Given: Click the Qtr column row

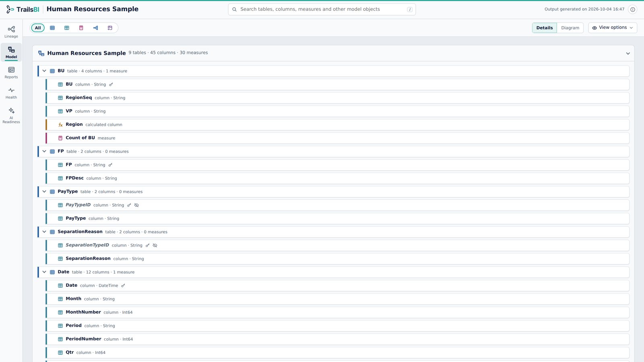Looking at the screenshot, I should 338,352.
